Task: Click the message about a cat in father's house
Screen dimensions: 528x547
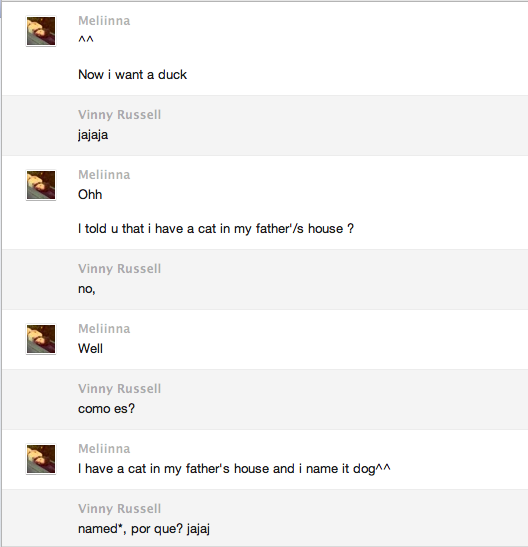Action: coord(216,229)
